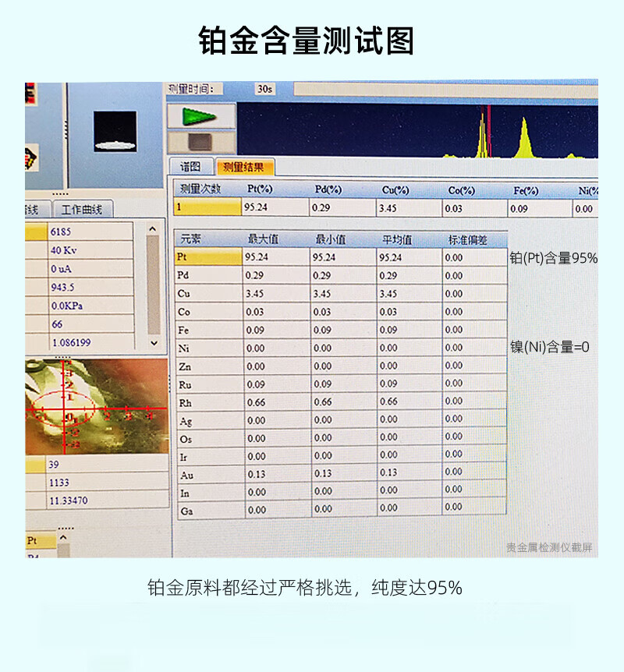Click the Cu(%) column header
Image resolution: width=624 pixels, height=672 pixels.
(x=395, y=190)
